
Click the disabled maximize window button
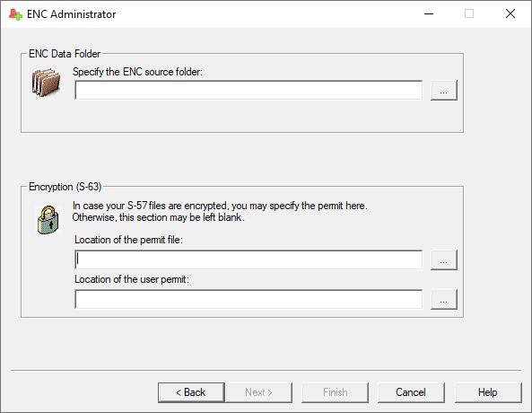click(469, 14)
